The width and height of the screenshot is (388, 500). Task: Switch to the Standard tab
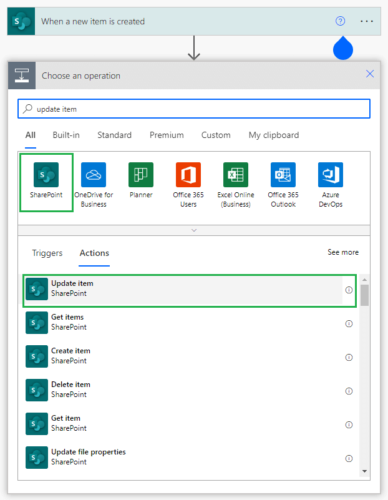click(114, 135)
